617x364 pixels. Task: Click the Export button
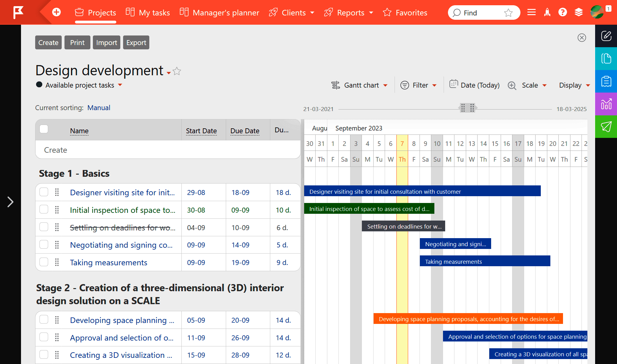click(136, 42)
